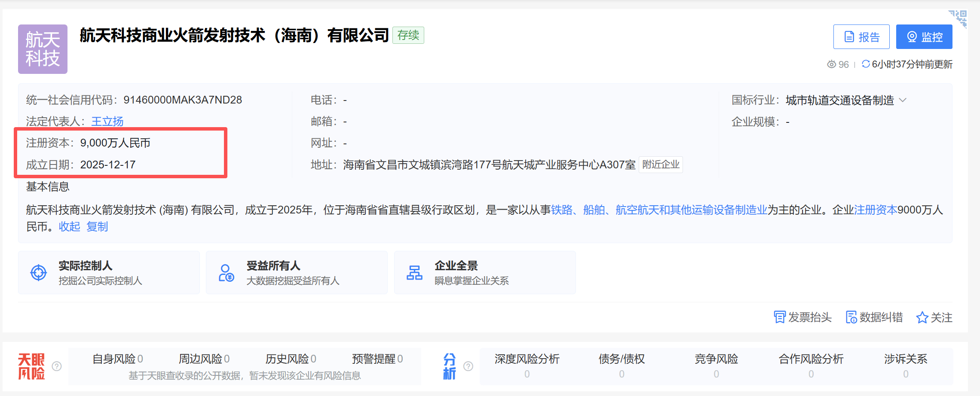Image resolution: width=980 pixels, height=396 pixels.
Task: Click the eye view-count icon beside 96
Action: [832, 64]
